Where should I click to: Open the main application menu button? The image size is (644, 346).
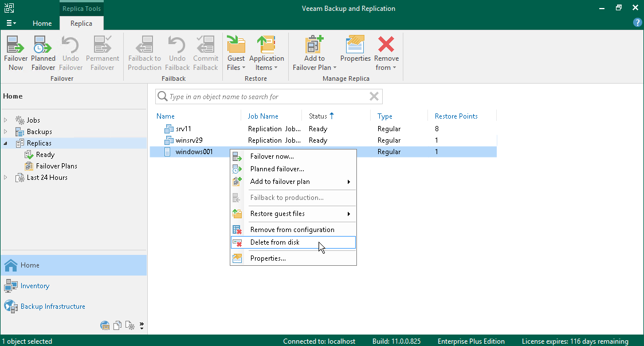[11, 23]
